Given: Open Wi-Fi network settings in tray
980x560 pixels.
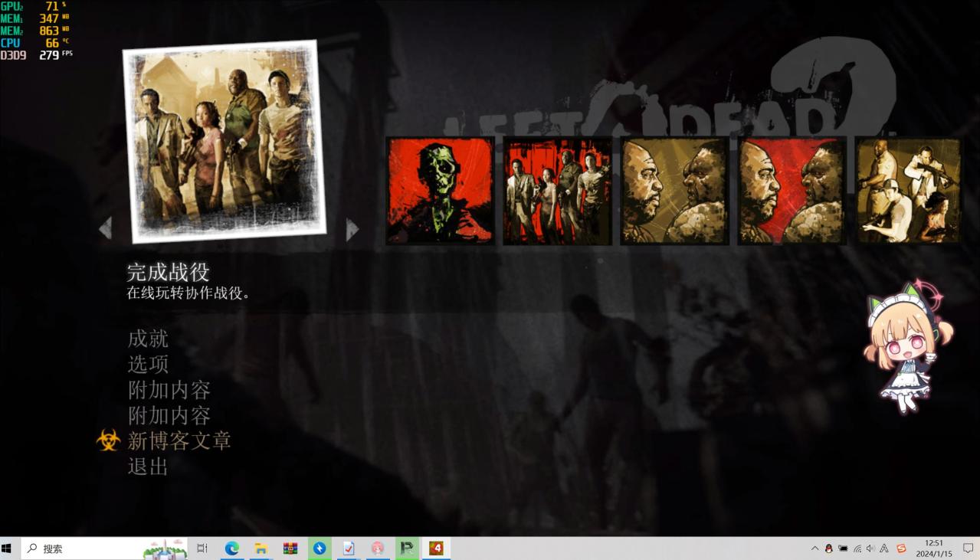Looking at the screenshot, I should click(x=857, y=549).
